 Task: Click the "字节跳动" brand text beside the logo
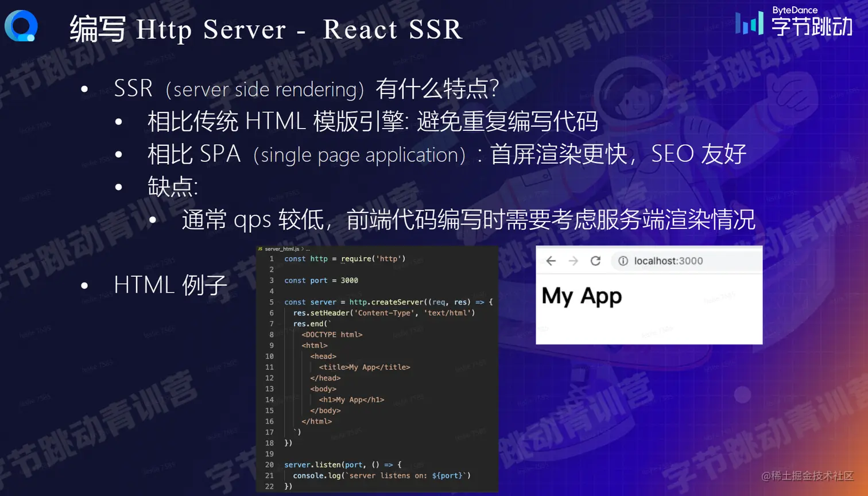[x=812, y=26]
